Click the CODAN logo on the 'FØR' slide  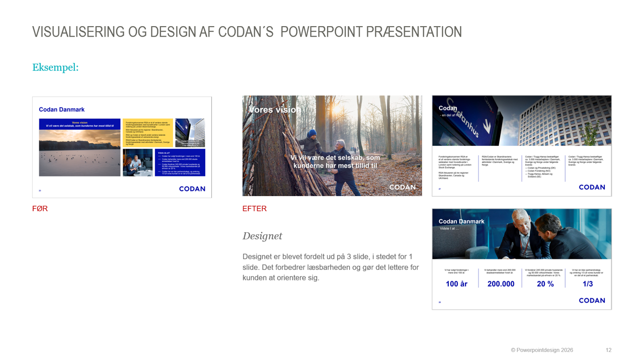click(x=192, y=189)
